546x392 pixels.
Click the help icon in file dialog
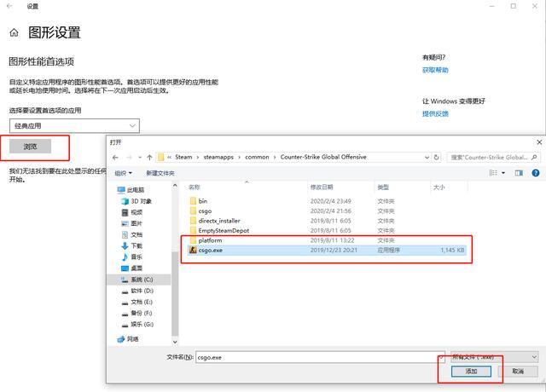point(535,172)
